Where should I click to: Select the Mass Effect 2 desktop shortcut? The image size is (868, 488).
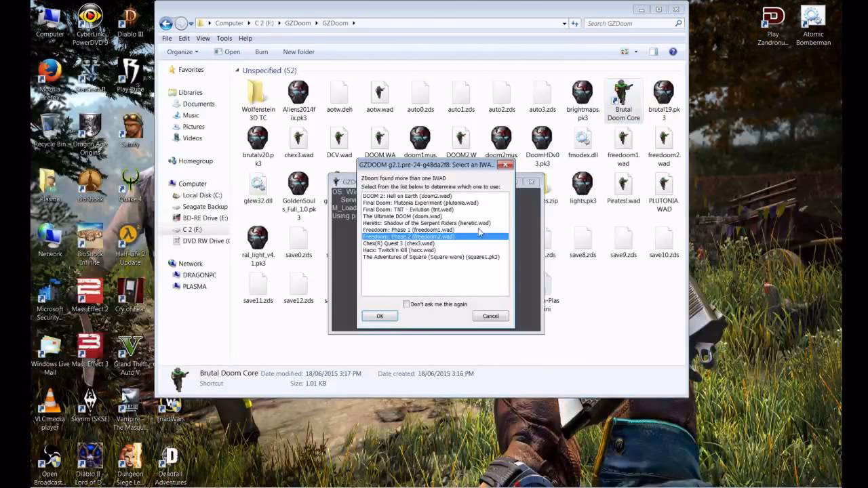[90, 295]
